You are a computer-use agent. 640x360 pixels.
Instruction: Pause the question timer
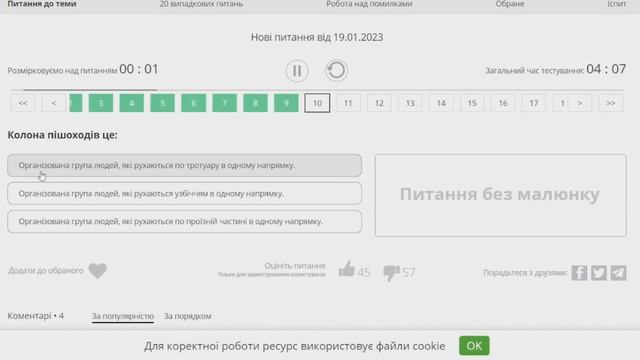click(297, 71)
